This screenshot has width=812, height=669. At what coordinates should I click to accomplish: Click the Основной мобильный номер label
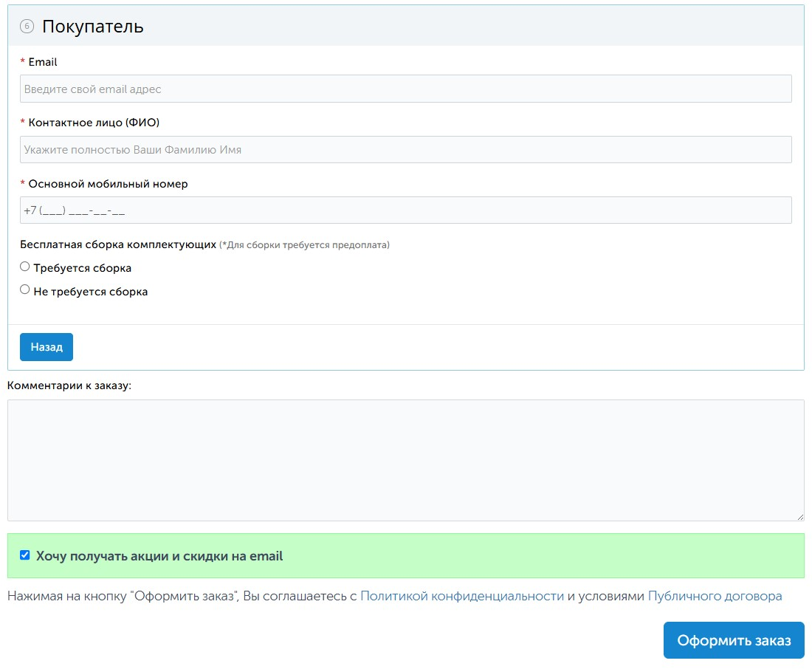[108, 184]
